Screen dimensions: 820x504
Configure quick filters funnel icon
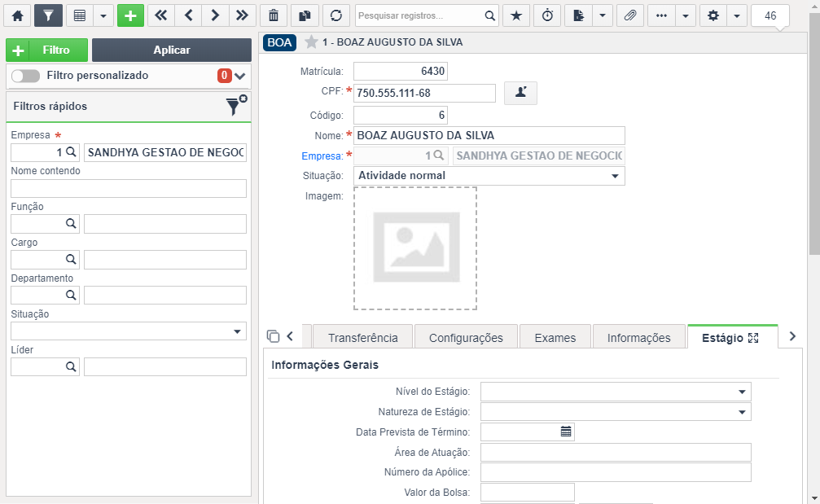[235, 106]
